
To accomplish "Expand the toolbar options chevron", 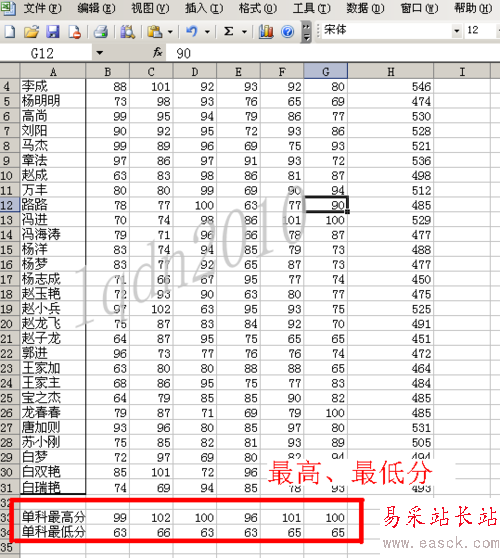I will click(x=306, y=32).
